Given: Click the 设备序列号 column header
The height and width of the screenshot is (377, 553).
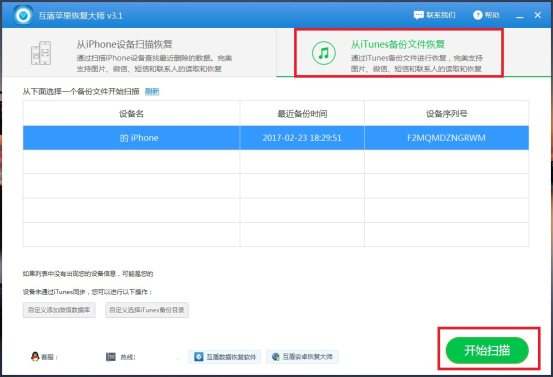Looking at the screenshot, I should (x=446, y=114).
